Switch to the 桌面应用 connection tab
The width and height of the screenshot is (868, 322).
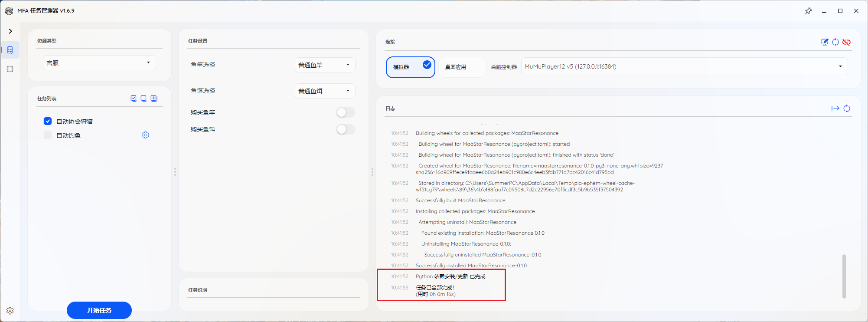(x=462, y=67)
